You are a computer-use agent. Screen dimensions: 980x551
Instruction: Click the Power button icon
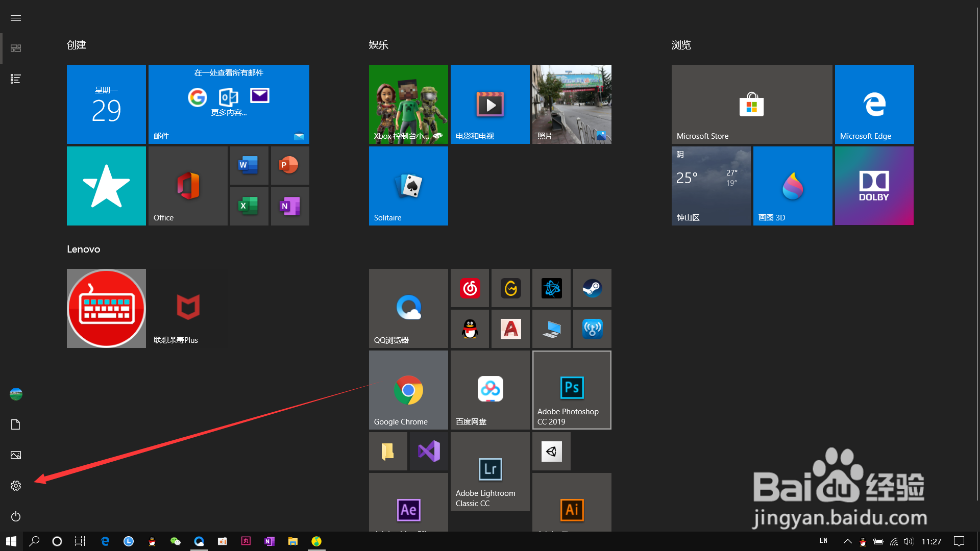[x=16, y=516]
